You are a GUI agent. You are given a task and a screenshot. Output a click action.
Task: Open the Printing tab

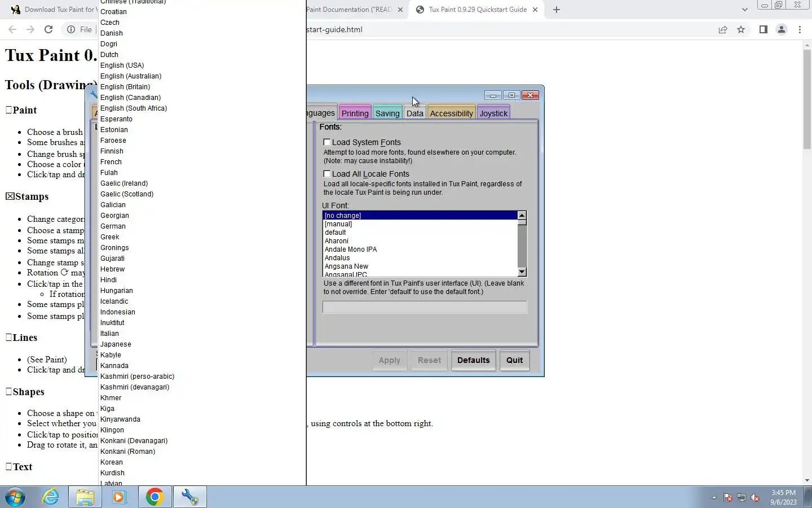(355, 113)
